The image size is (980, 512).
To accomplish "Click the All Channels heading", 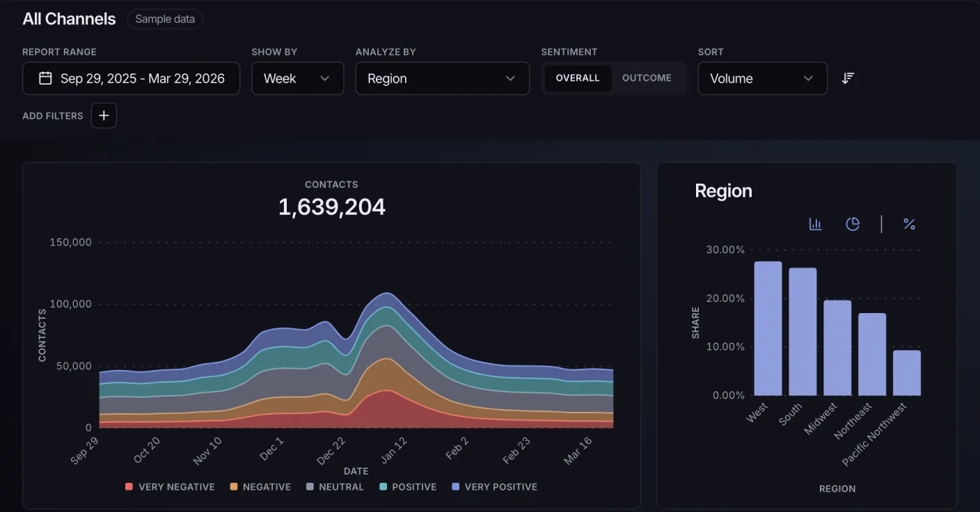I will 69,19.
